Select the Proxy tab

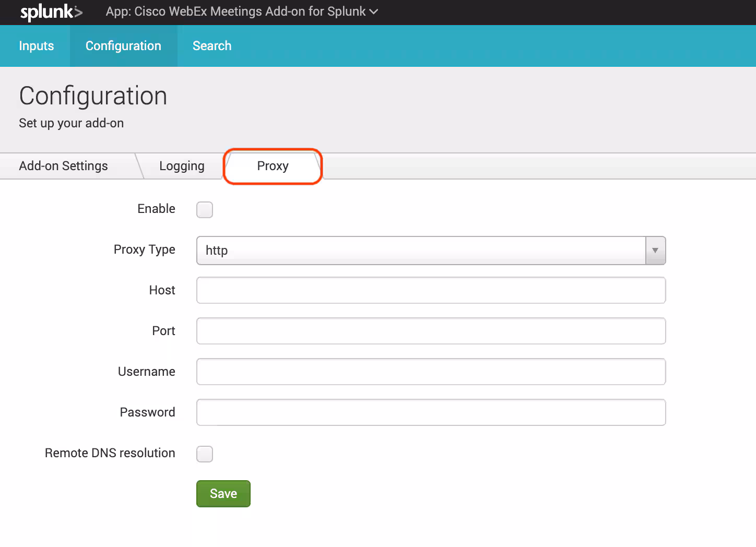coord(273,166)
